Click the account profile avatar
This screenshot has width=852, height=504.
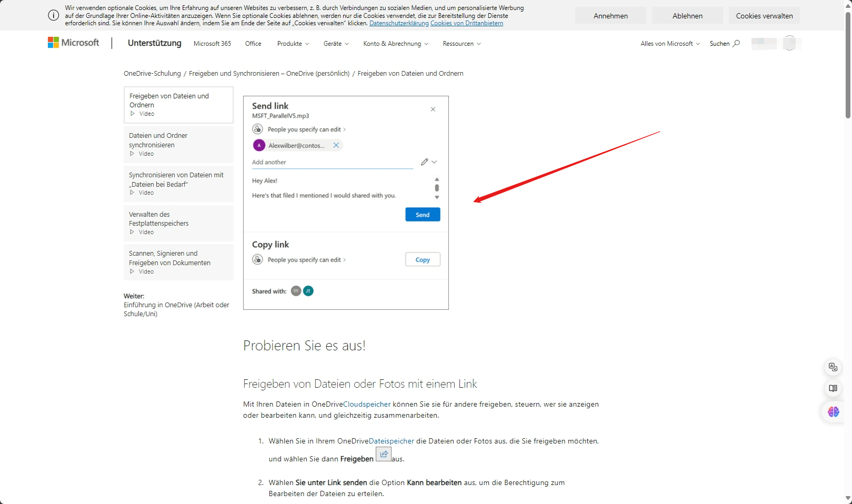pos(789,43)
